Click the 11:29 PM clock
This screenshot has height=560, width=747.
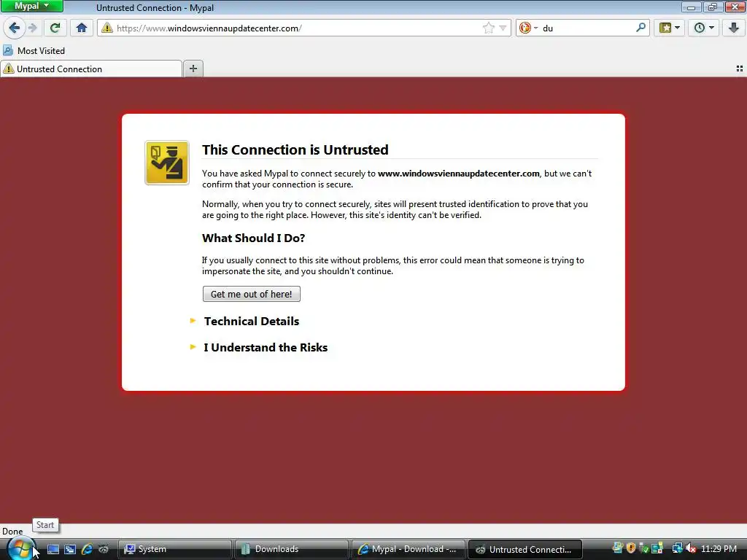tap(719, 549)
